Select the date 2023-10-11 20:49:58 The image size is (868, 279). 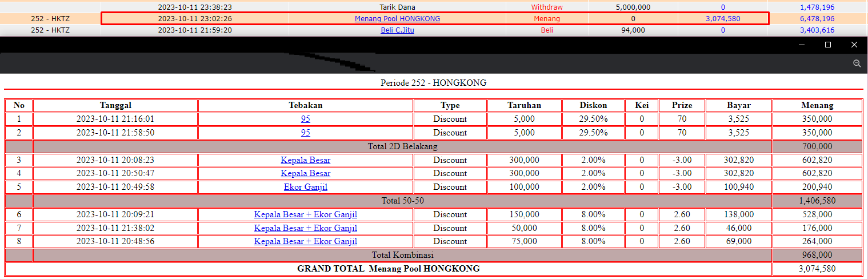coord(115,187)
